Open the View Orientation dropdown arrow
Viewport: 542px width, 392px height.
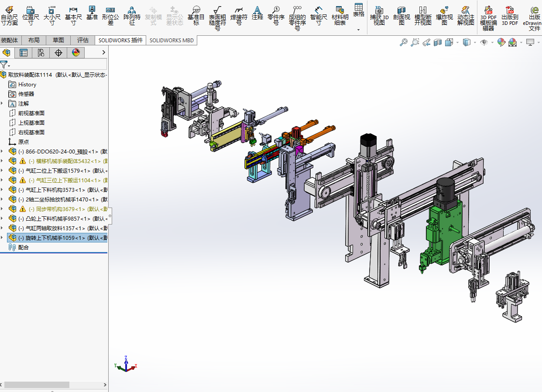(458, 42)
